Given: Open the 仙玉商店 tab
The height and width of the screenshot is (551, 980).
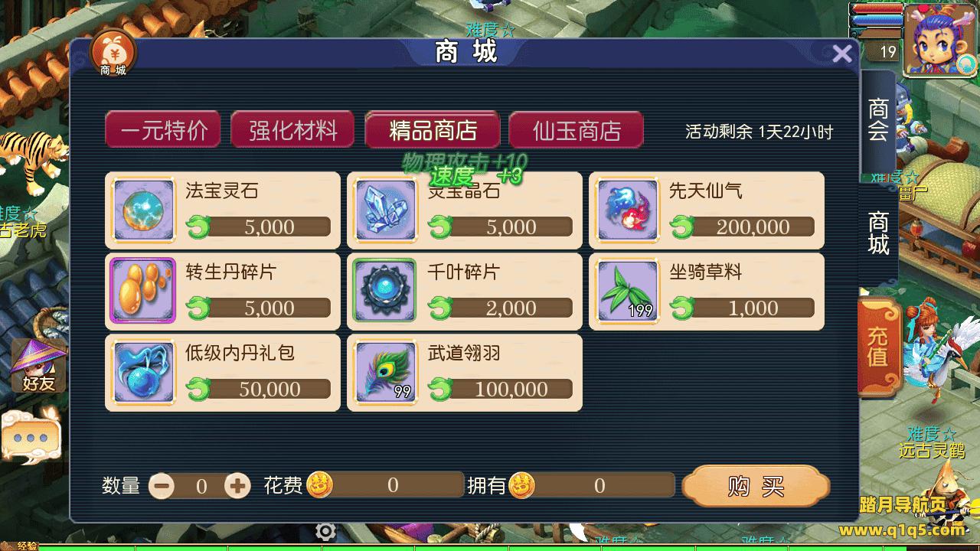Looking at the screenshot, I should [x=577, y=129].
